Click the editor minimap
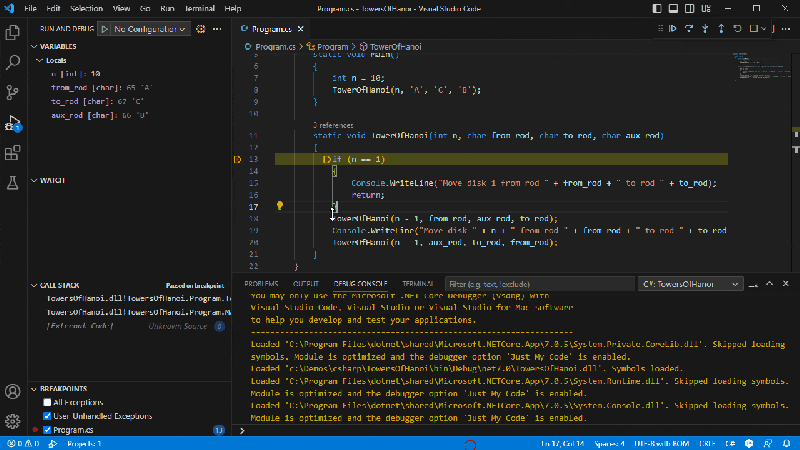800x450 pixels. click(x=760, y=66)
